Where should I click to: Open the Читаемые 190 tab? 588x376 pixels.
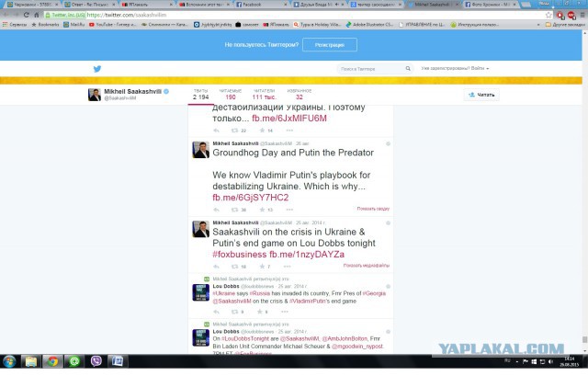point(231,94)
